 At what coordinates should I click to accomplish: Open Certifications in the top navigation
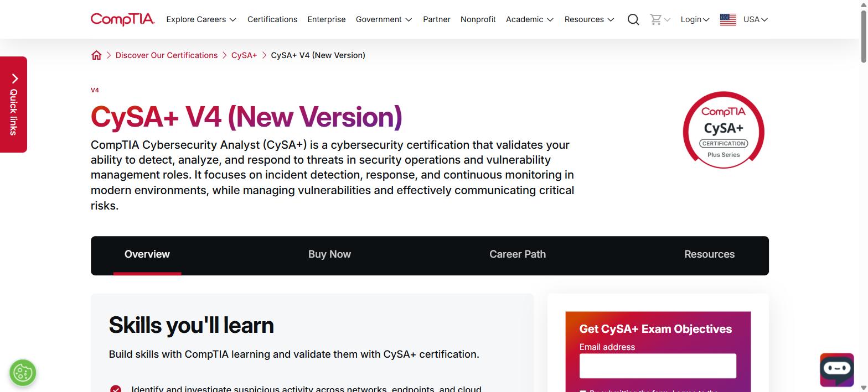[272, 19]
